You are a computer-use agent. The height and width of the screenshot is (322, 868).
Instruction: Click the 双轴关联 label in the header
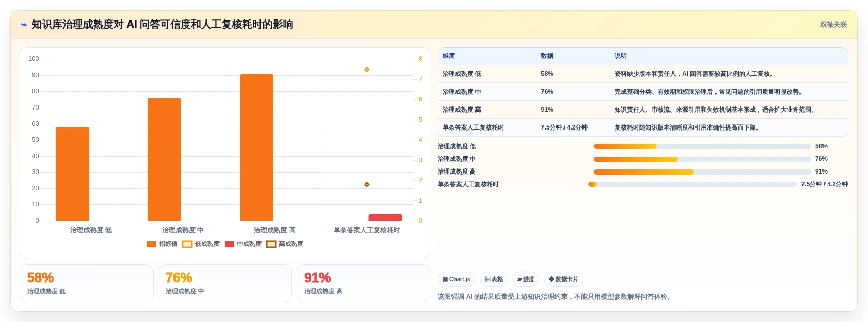pyautogui.click(x=833, y=25)
